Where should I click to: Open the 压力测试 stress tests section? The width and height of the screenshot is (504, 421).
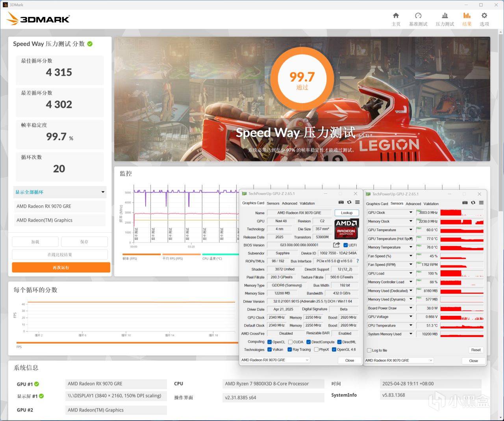click(x=445, y=19)
